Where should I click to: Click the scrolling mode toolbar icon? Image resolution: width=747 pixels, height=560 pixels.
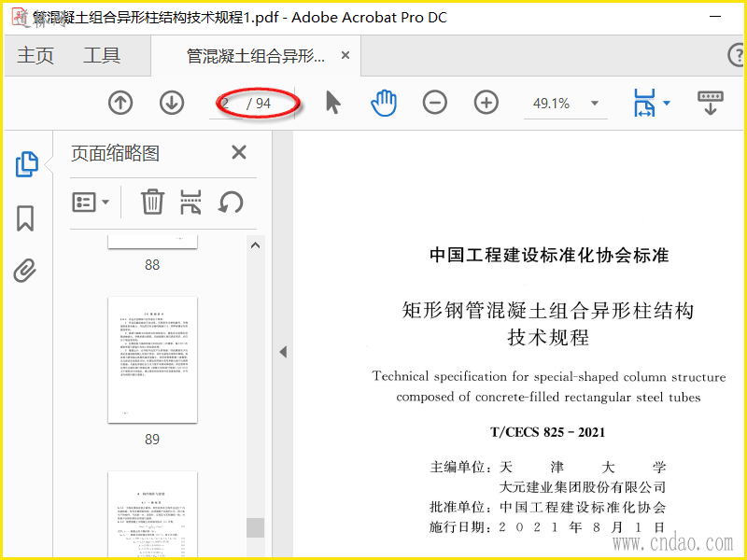click(x=711, y=103)
